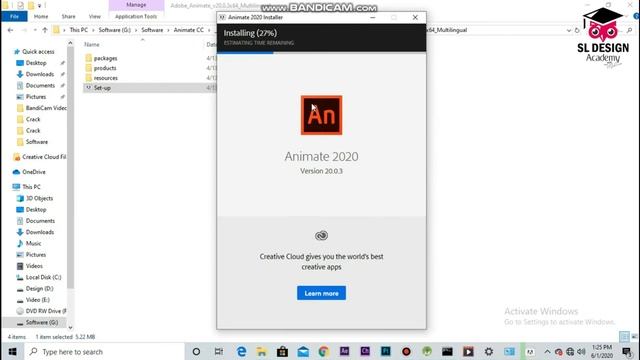Open the Share ribbon tab

pos(68,16)
